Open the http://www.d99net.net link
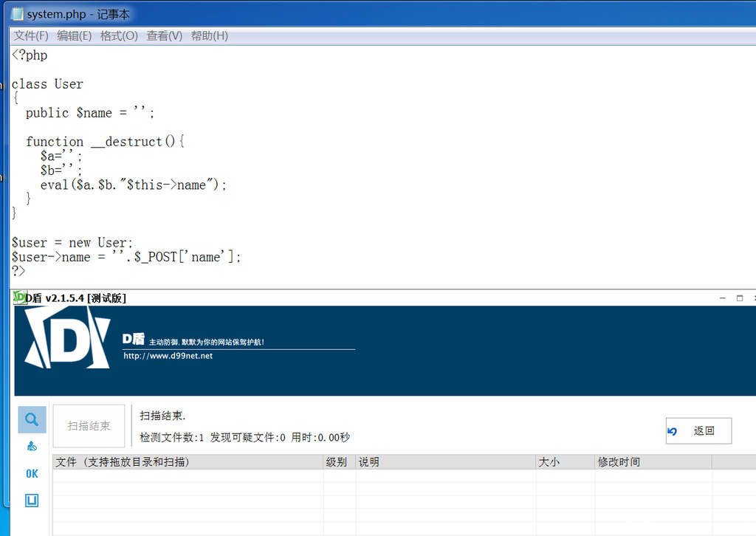Viewport: 756px width, 536px height. [x=168, y=356]
